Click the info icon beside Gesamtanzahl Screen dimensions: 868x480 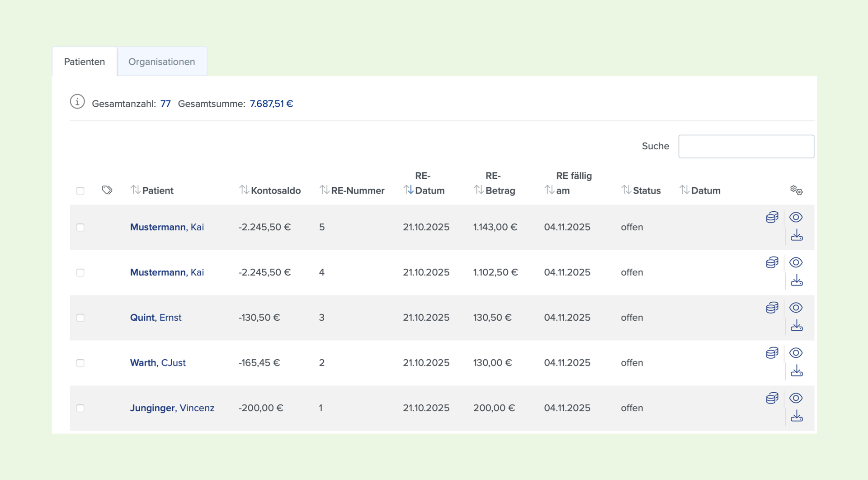pos(77,102)
